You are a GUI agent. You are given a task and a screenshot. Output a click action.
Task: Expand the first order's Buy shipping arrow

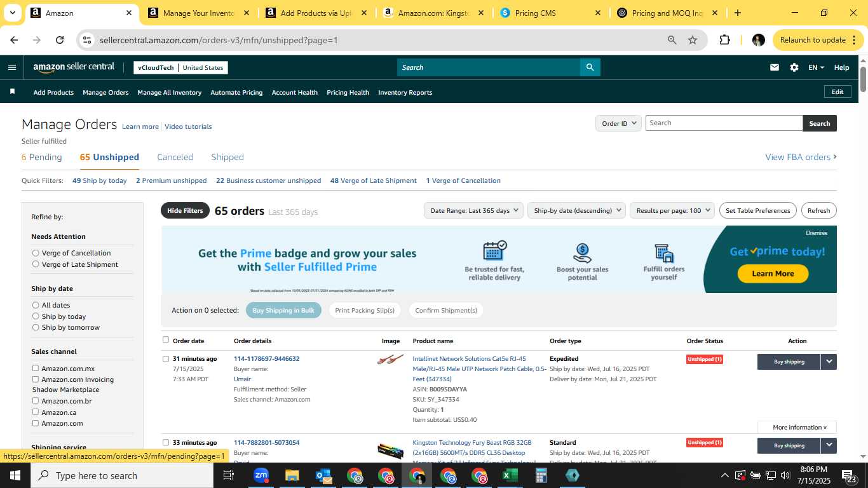pos(829,362)
